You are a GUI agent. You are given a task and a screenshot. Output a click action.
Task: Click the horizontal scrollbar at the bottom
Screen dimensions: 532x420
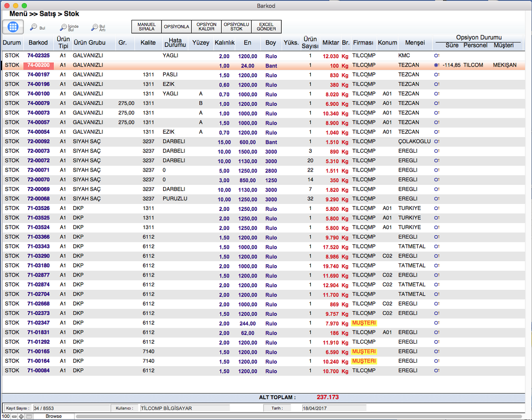pyautogui.click(x=300, y=416)
